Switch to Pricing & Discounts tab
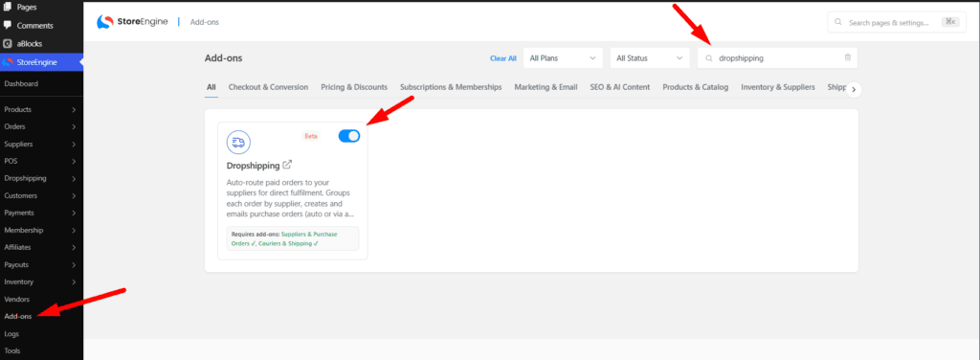The width and height of the screenshot is (980, 360). point(354,87)
